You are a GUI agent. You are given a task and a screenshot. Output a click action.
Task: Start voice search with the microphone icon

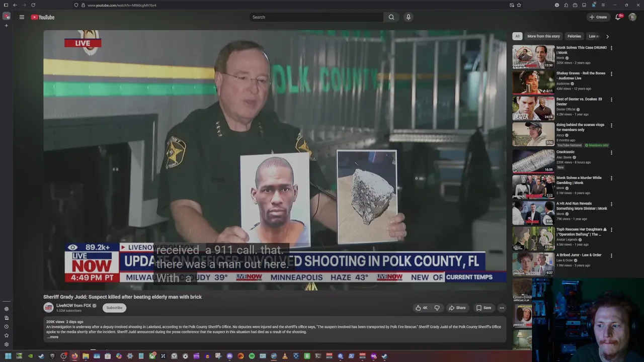coord(409,17)
